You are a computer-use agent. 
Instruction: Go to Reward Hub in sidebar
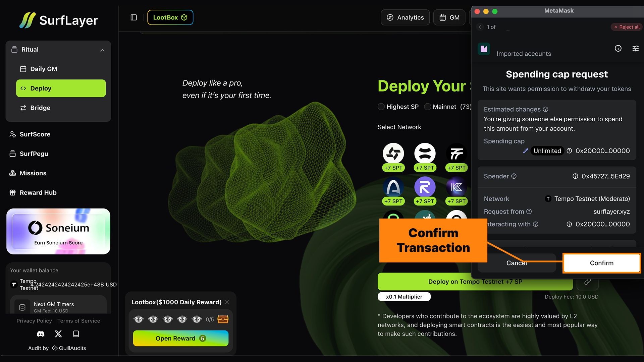point(38,193)
